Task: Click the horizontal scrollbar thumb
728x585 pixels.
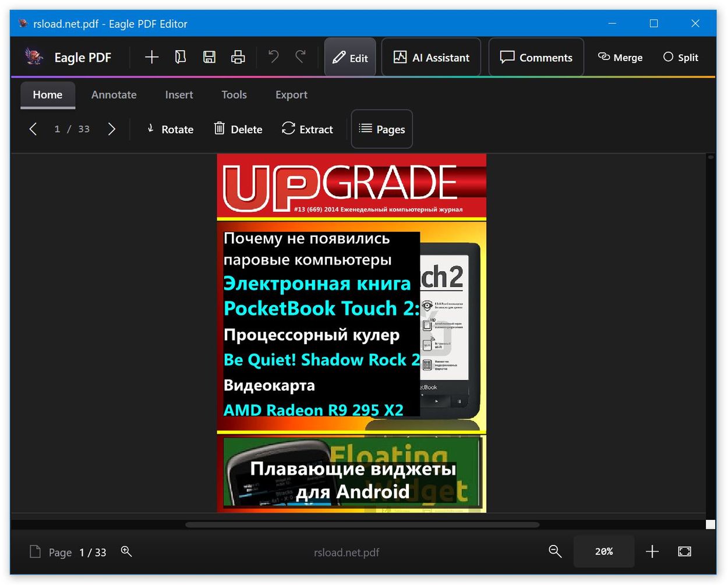Action: tap(362, 524)
